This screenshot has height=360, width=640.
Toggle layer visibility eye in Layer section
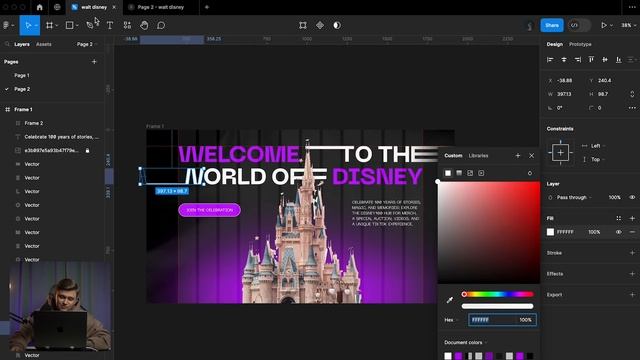click(x=632, y=198)
